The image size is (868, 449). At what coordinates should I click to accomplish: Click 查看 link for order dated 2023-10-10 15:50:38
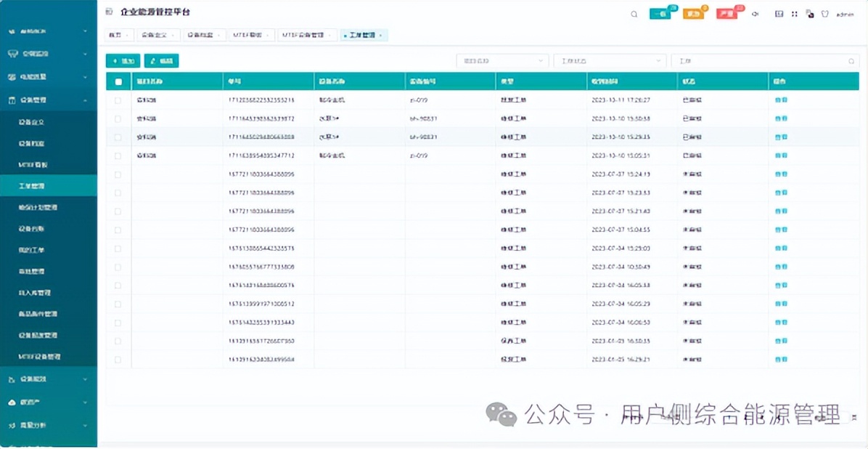(x=781, y=118)
